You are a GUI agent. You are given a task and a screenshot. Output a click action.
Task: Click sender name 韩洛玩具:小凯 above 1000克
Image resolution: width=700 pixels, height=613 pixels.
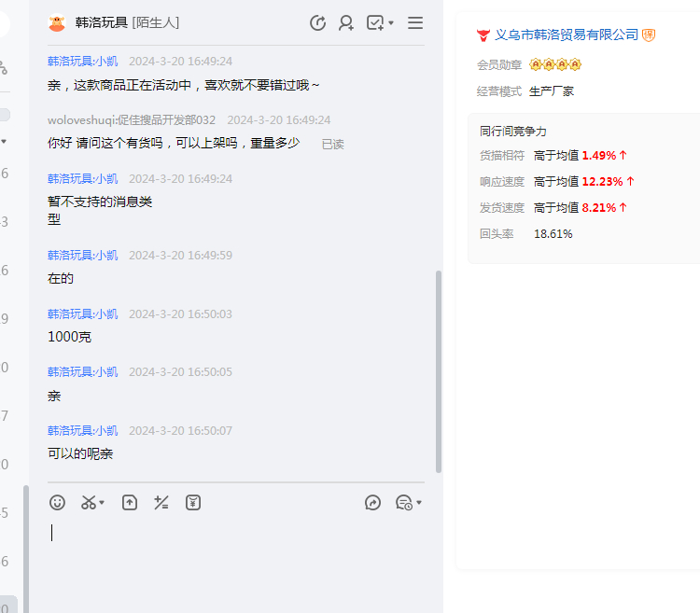pyautogui.click(x=83, y=313)
